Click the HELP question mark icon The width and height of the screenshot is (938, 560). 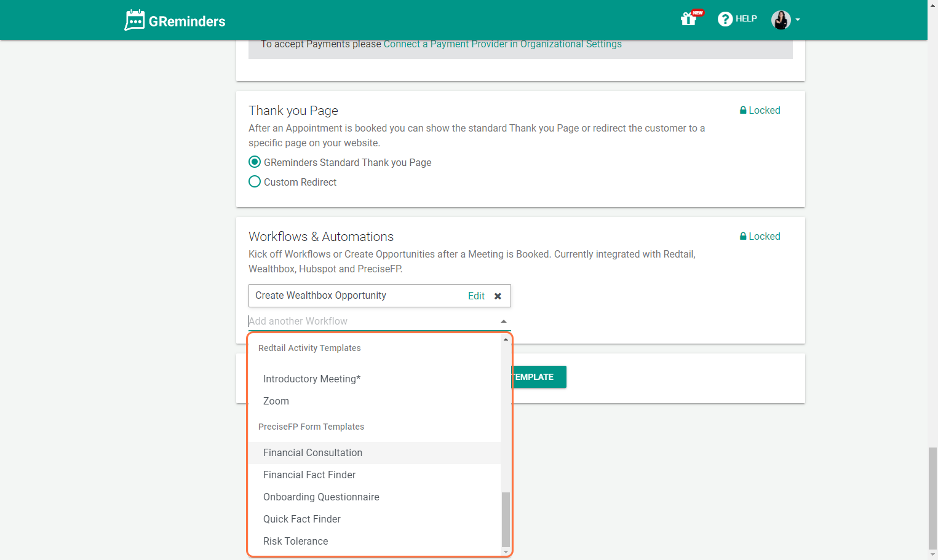click(x=725, y=19)
